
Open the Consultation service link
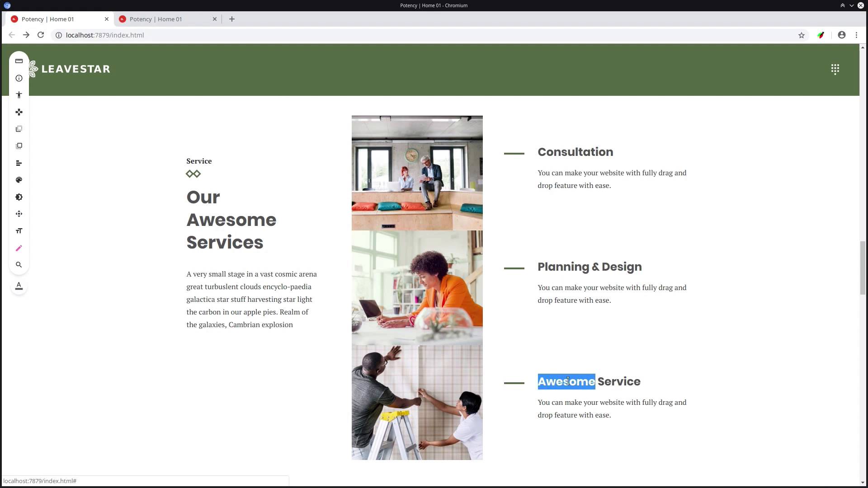pyautogui.click(x=575, y=152)
